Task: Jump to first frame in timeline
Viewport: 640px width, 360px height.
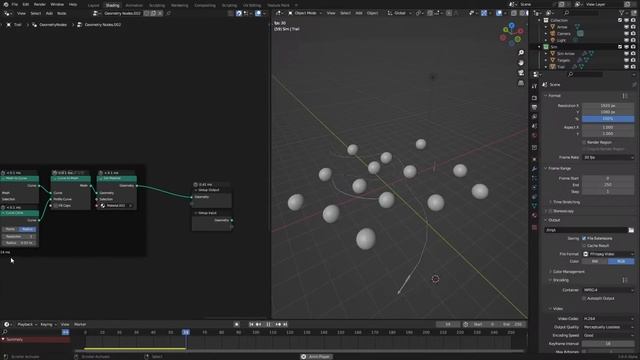Action: click(251, 324)
